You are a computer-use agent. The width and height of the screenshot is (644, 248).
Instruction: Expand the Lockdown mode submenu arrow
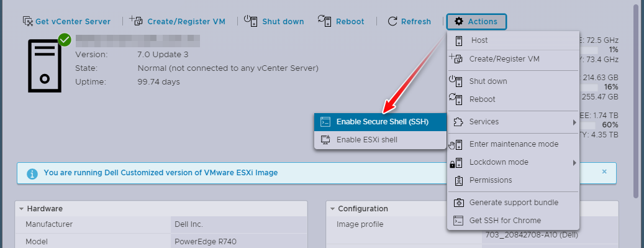(x=574, y=162)
